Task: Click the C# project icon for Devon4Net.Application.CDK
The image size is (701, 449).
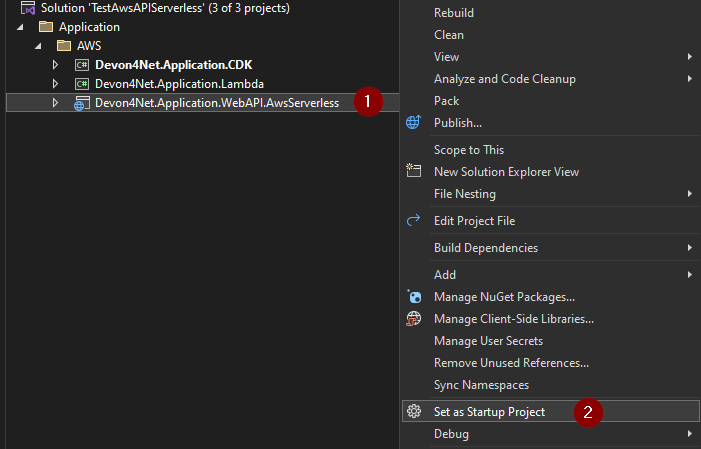Action: pos(82,65)
